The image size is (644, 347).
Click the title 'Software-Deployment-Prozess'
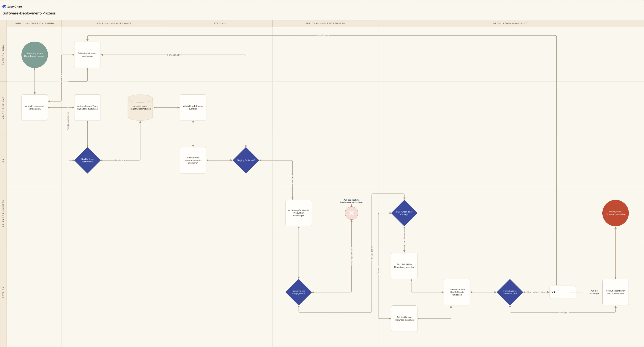coord(29,13)
